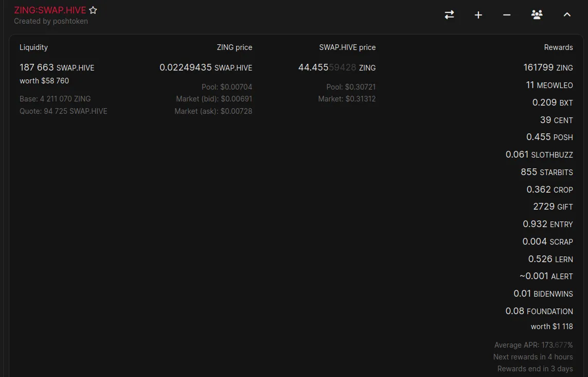Select the 'ZING price' header

pos(235,47)
